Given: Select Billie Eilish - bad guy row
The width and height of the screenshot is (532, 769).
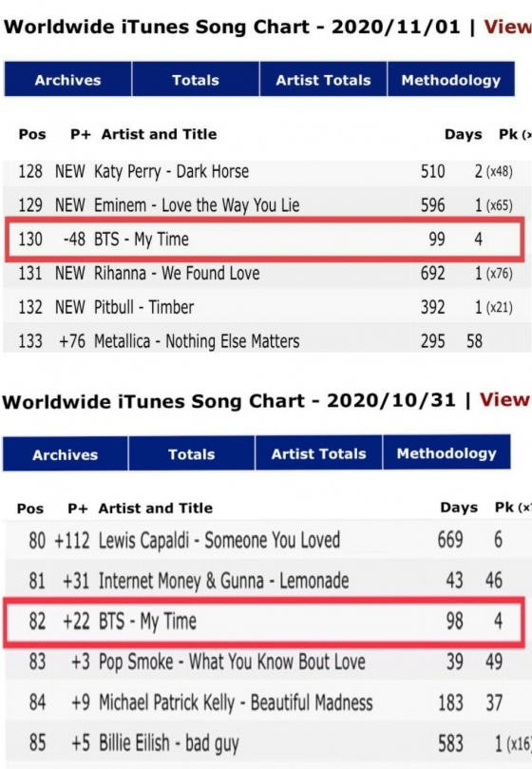Looking at the screenshot, I should click(267, 742).
